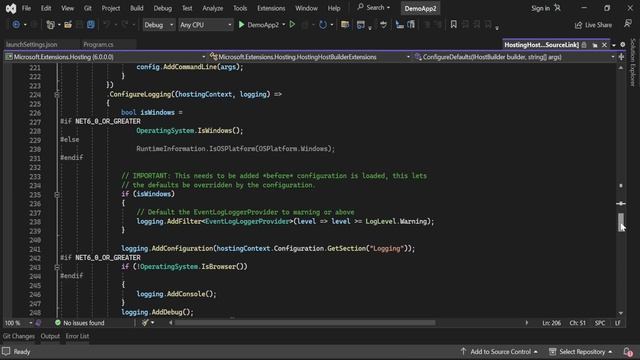Click the scroll down arrow of vertical scrollbar
This screenshot has height=360, width=640.
coord(621,313)
